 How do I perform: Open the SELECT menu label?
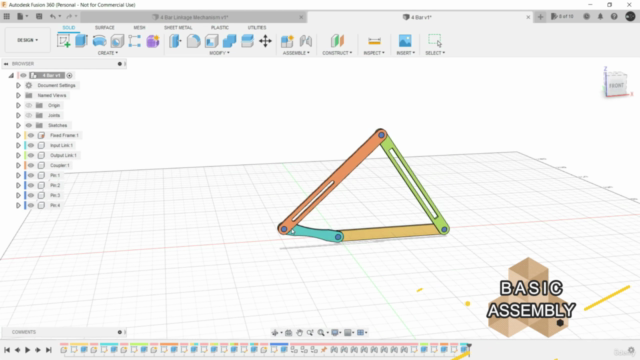coord(435,53)
